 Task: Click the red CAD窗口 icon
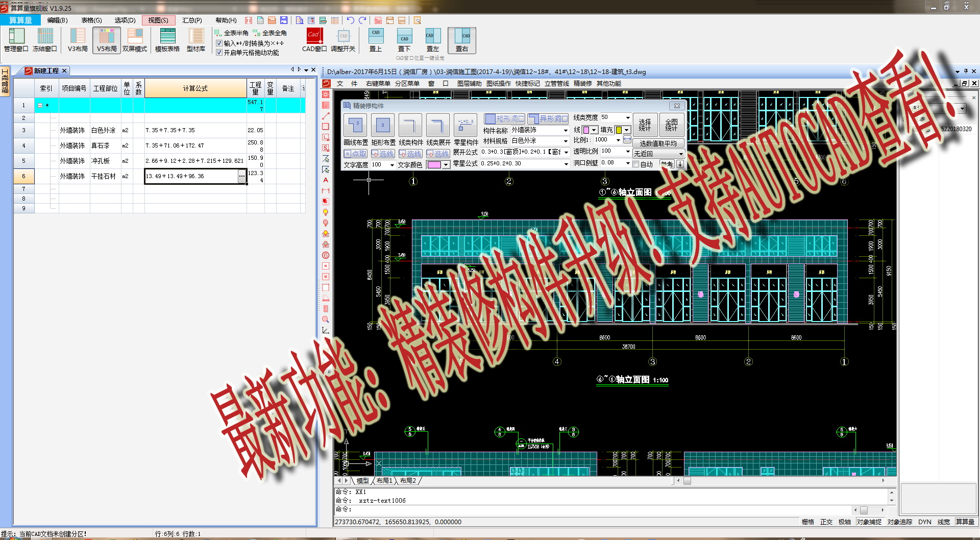[314, 36]
